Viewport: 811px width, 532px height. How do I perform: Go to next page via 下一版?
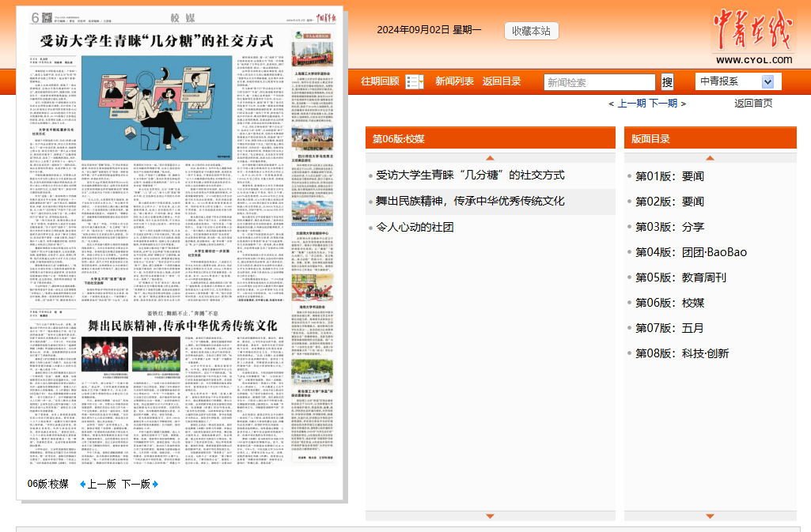[135, 484]
